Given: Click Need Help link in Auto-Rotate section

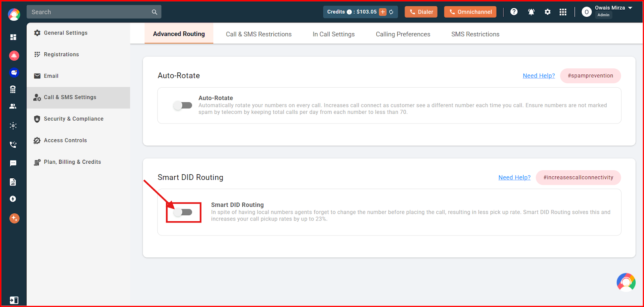Looking at the screenshot, I should coord(539,76).
